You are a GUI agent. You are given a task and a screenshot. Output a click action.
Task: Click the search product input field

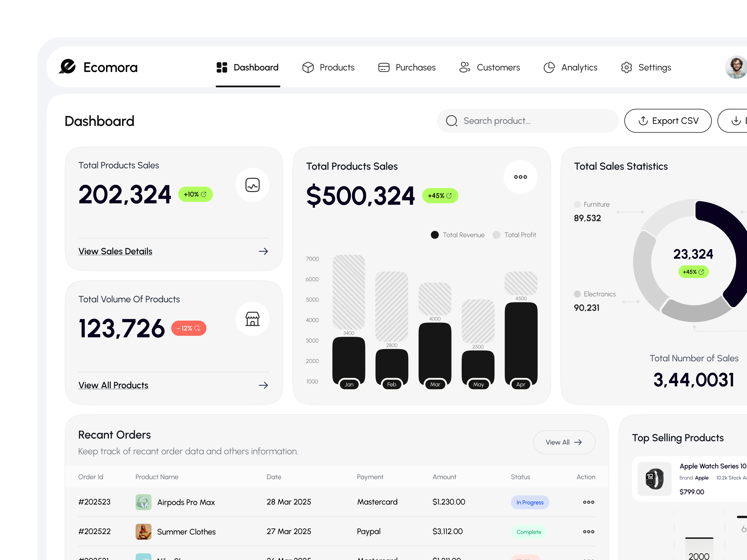coord(527,120)
